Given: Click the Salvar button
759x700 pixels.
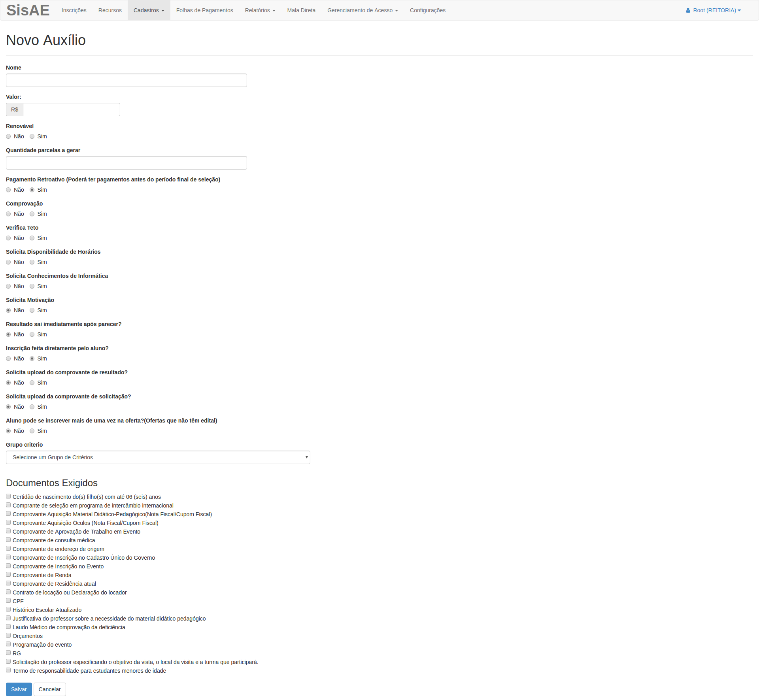Looking at the screenshot, I should 19,689.
